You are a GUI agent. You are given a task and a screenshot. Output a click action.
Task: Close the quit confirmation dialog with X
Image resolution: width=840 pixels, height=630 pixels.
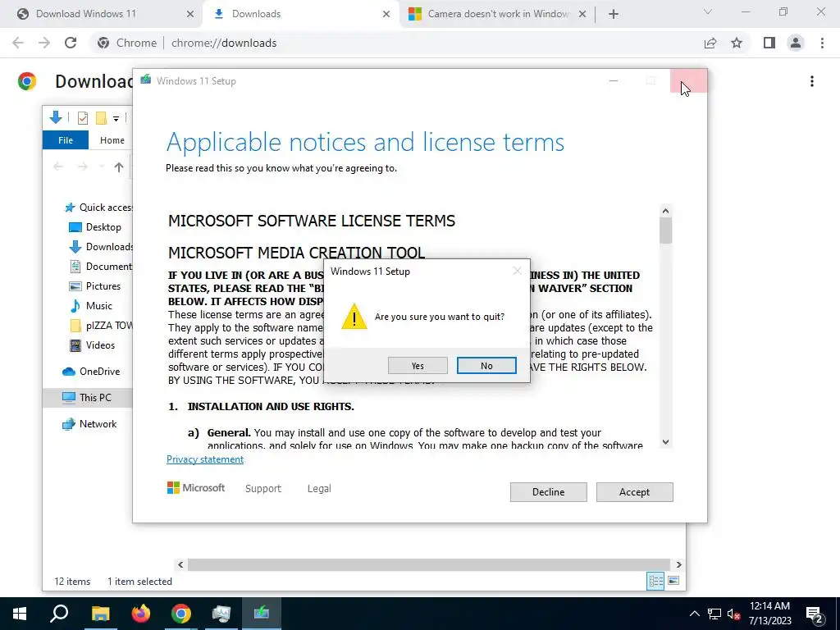[x=517, y=271]
